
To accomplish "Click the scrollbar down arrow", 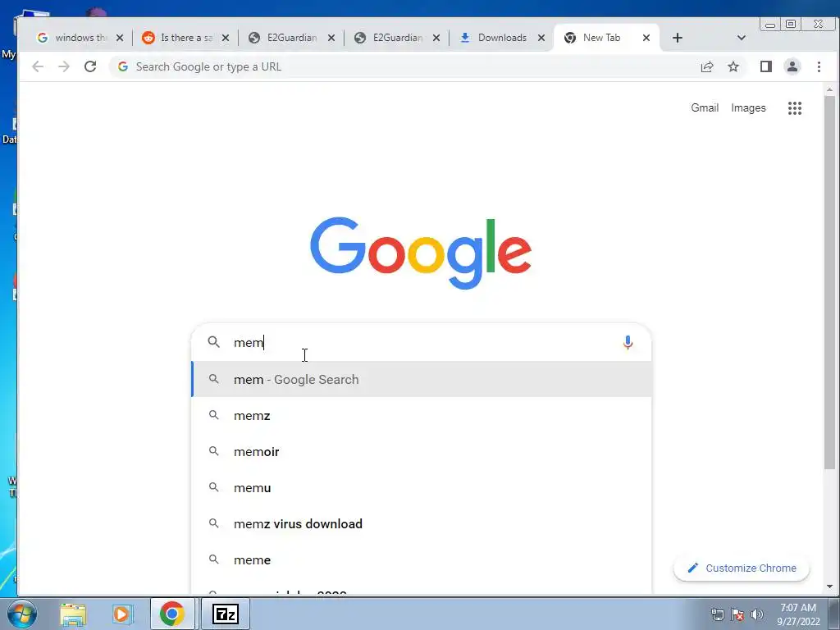I will (x=830, y=587).
